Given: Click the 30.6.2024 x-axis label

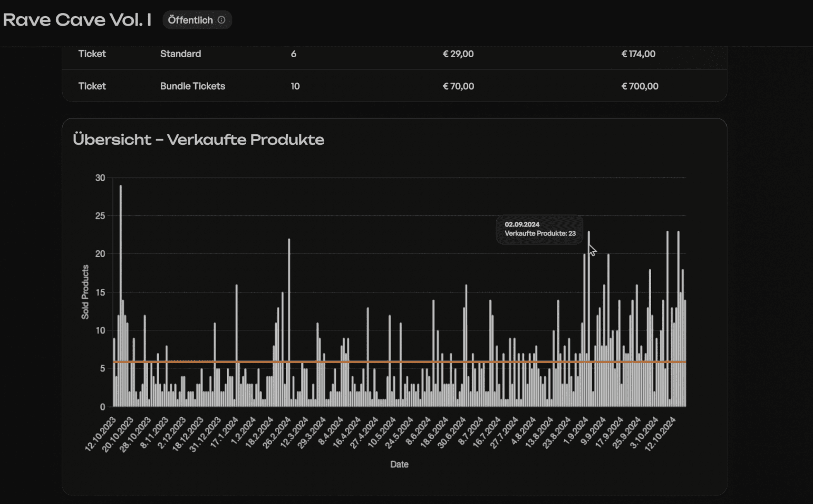Looking at the screenshot, I should (451, 432).
